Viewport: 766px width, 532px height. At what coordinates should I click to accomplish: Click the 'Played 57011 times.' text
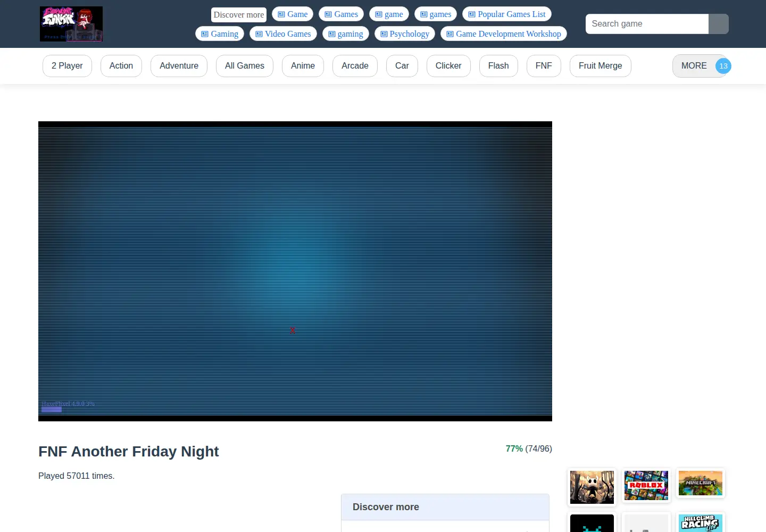(x=77, y=476)
